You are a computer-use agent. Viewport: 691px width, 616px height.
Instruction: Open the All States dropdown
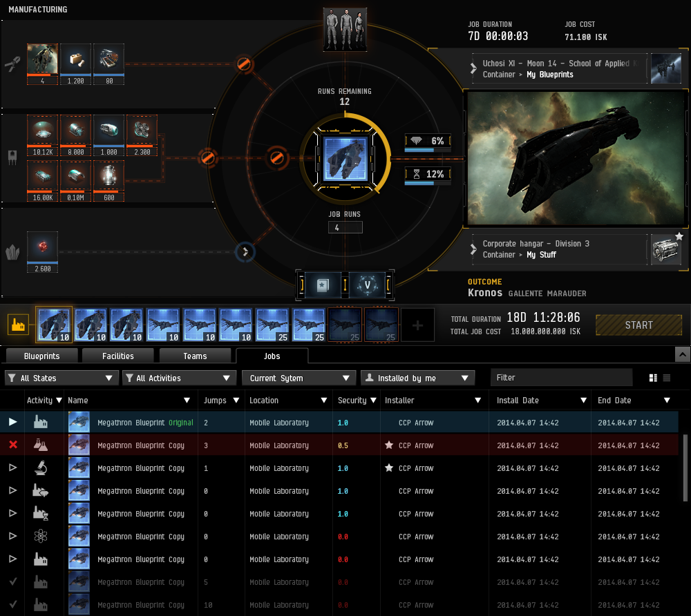click(61, 378)
